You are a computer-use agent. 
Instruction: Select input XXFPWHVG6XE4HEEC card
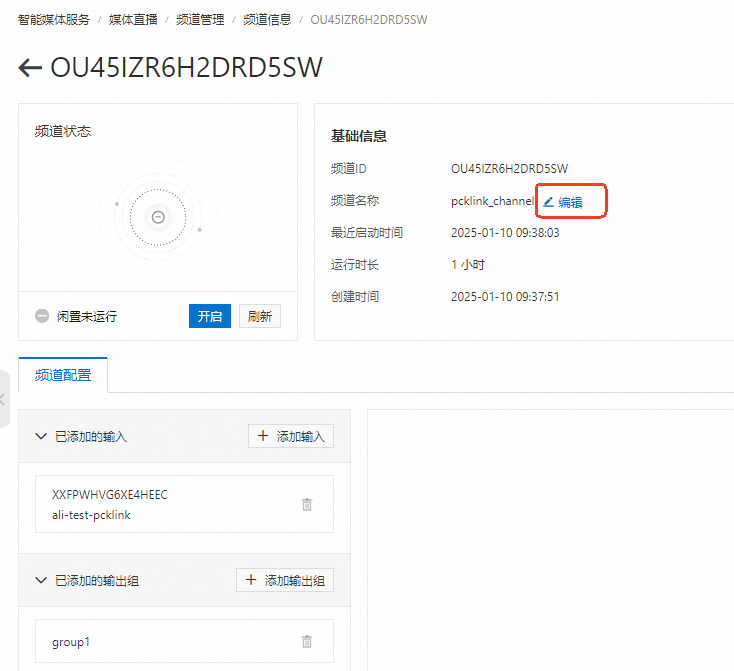click(184, 504)
